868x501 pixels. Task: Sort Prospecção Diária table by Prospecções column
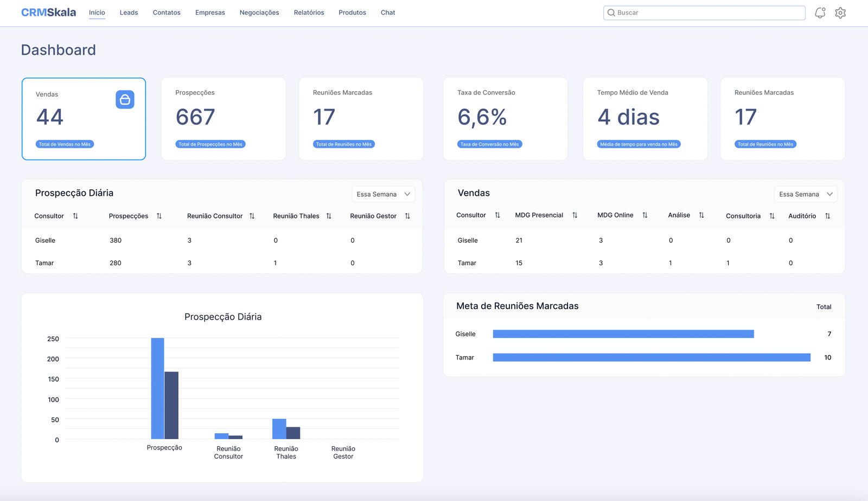pyautogui.click(x=159, y=216)
